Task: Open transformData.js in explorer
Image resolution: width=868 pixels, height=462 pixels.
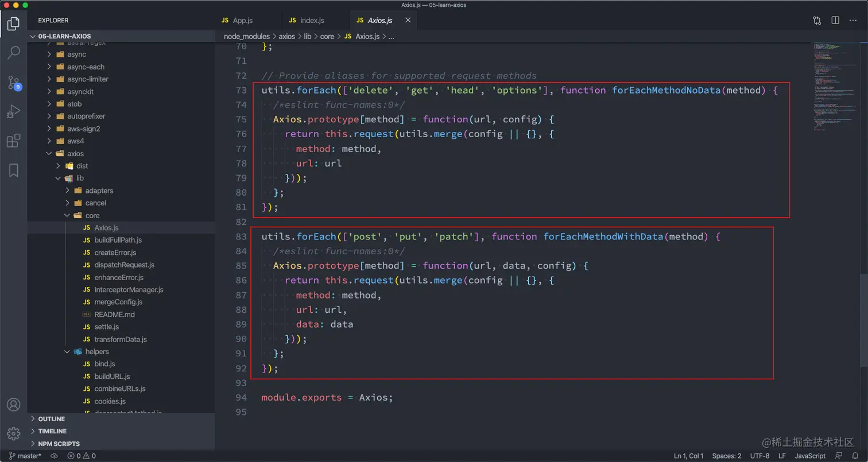Action: (x=121, y=339)
